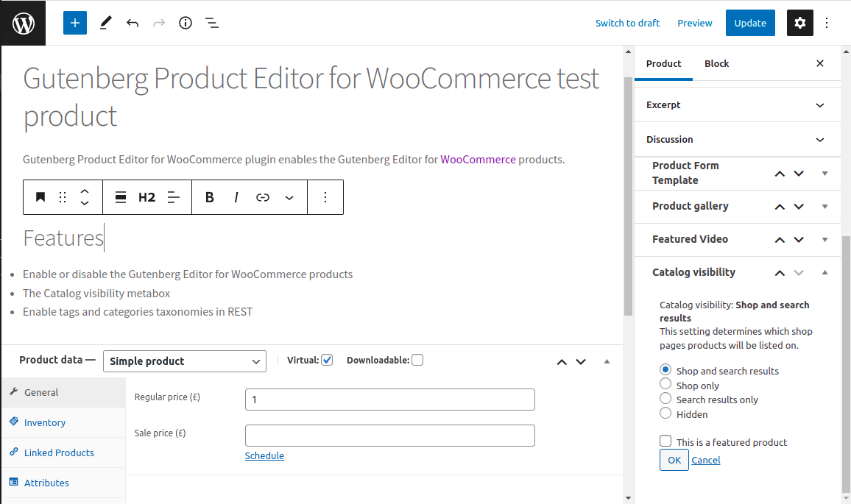Move Product Form Template metabox down
This screenshot has height=504, width=851.
click(x=799, y=174)
